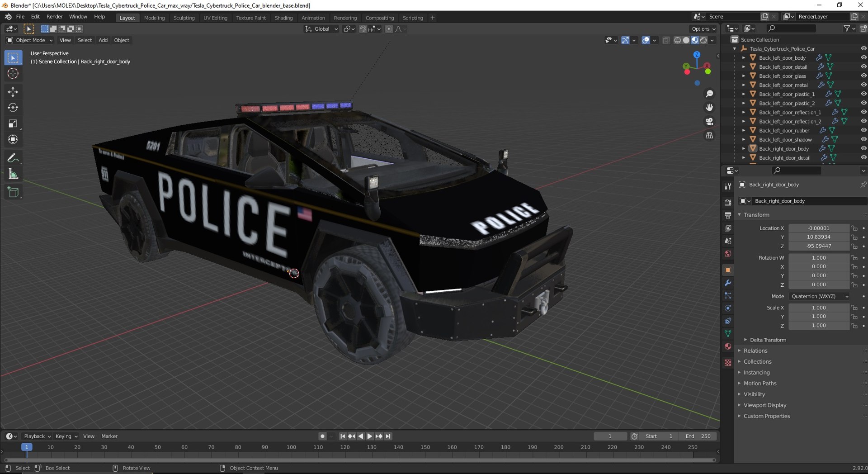868x474 pixels.
Task: Switch to rendered viewport shading
Action: click(703, 40)
